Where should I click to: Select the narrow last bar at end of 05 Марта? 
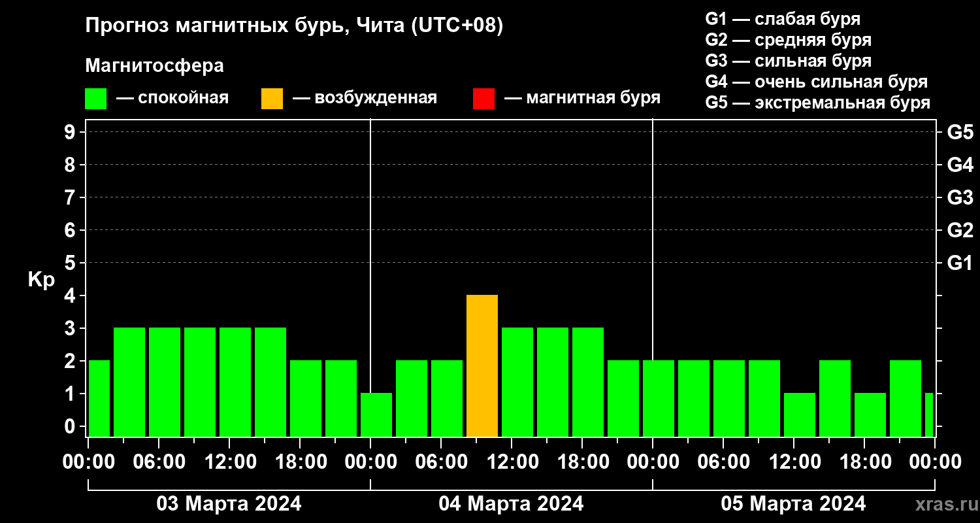click(929, 415)
